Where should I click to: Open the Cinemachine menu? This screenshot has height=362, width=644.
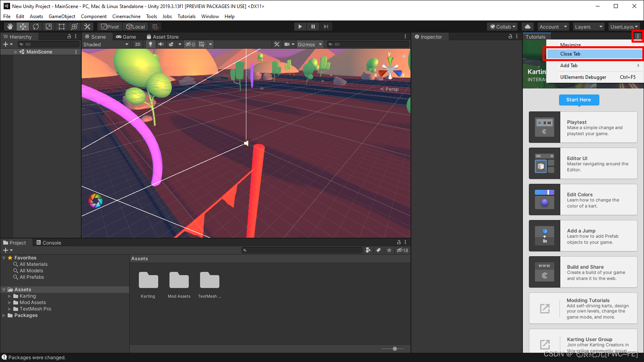pyautogui.click(x=126, y=16)
